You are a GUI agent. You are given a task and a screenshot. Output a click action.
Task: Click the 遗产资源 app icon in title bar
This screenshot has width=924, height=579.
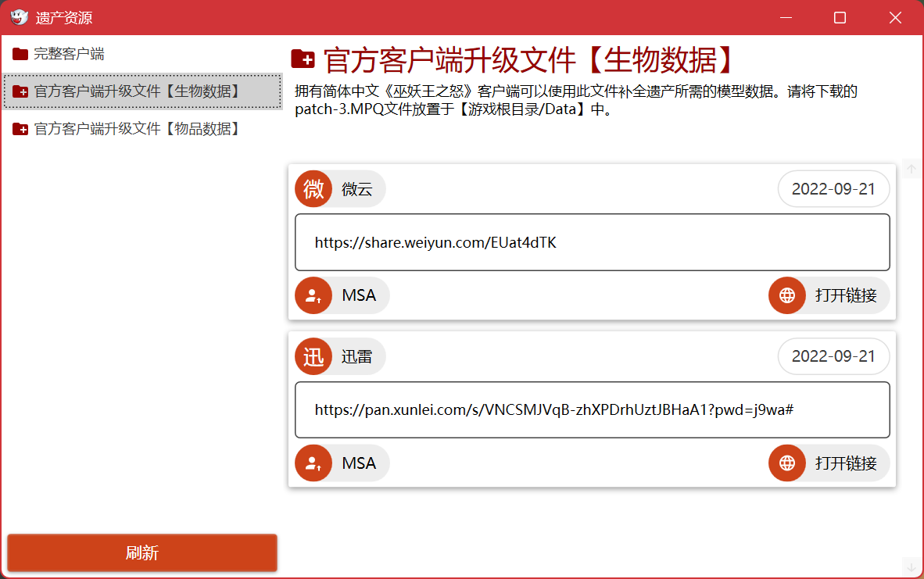[x=20, y=17]
